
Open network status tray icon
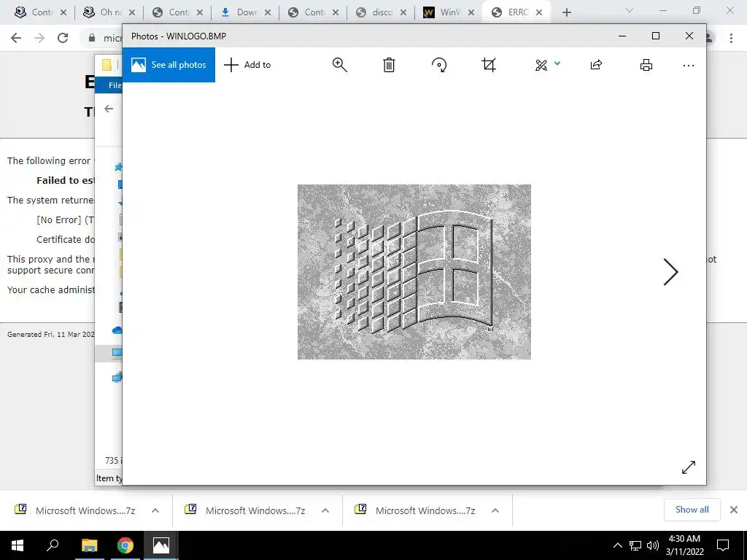635,545
